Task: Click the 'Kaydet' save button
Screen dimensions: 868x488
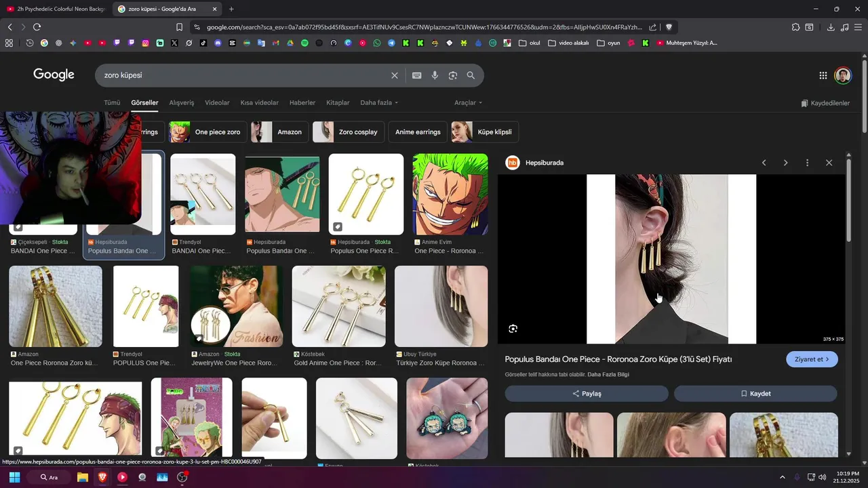Action: point(755,394)
